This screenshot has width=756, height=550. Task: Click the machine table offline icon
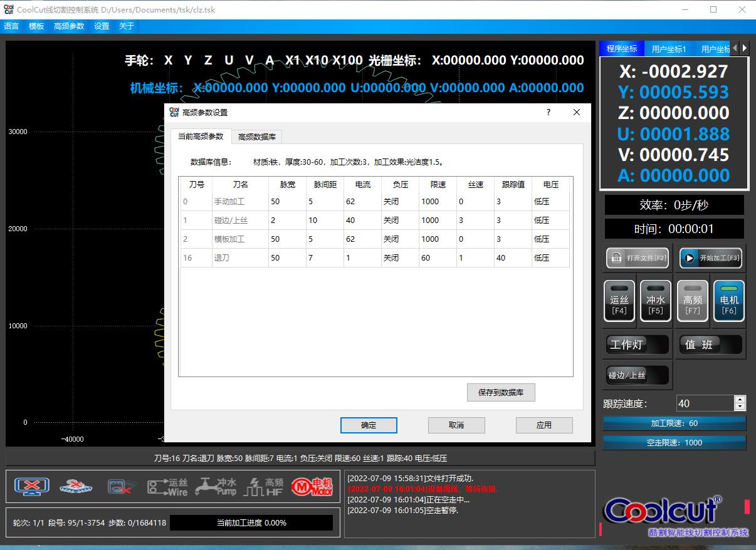click(x=76, y=487)
